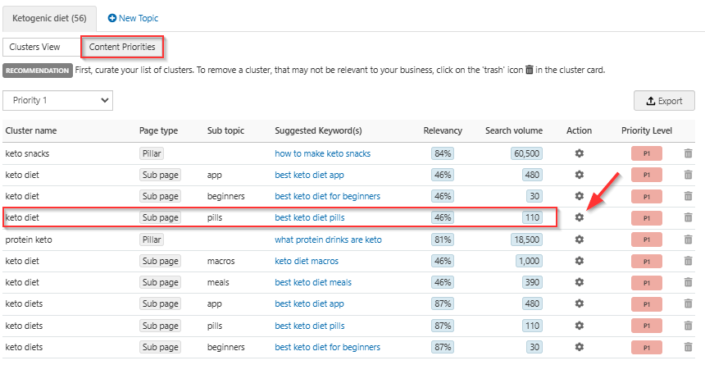
Task: Delete the protein keto cluster via trash icon
Action: (x=688, y=240)
